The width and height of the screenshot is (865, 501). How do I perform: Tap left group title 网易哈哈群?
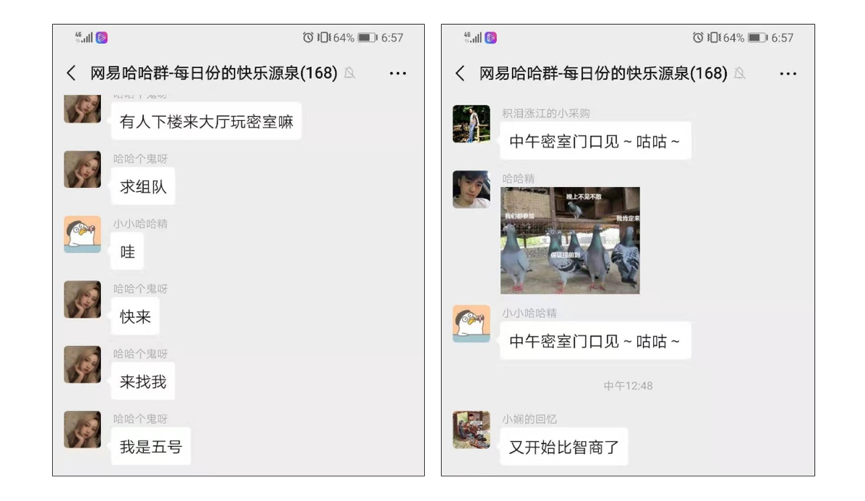213,73
